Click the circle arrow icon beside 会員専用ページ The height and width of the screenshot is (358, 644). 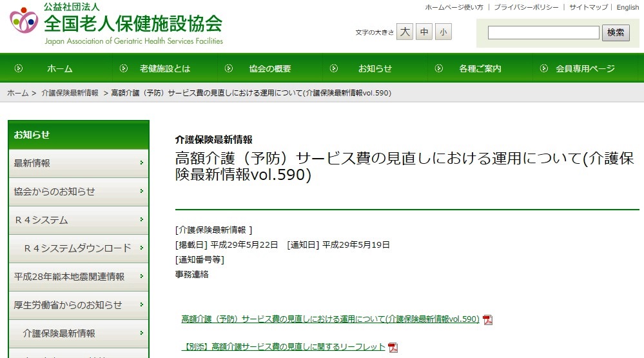(x=544, y=68)
